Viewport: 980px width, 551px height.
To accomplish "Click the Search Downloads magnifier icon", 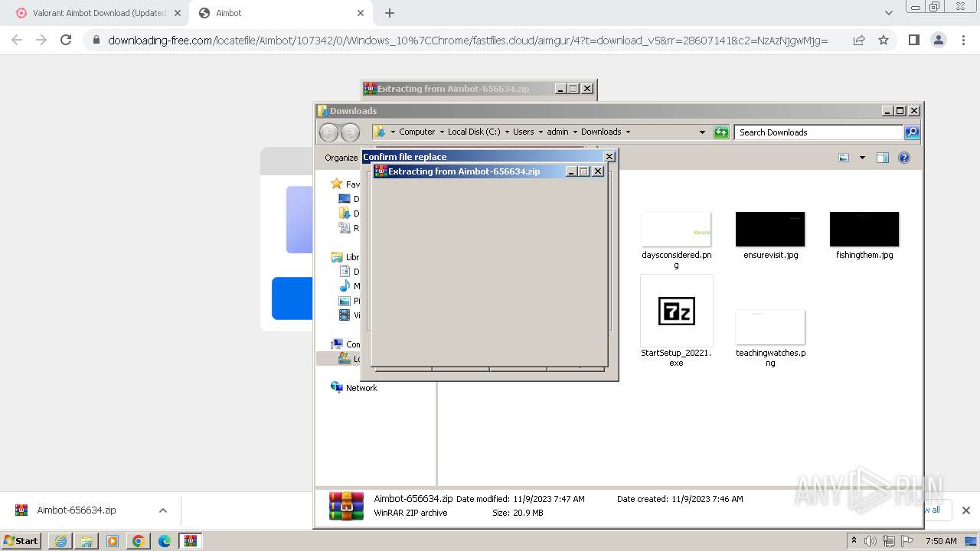I will 911,132.
